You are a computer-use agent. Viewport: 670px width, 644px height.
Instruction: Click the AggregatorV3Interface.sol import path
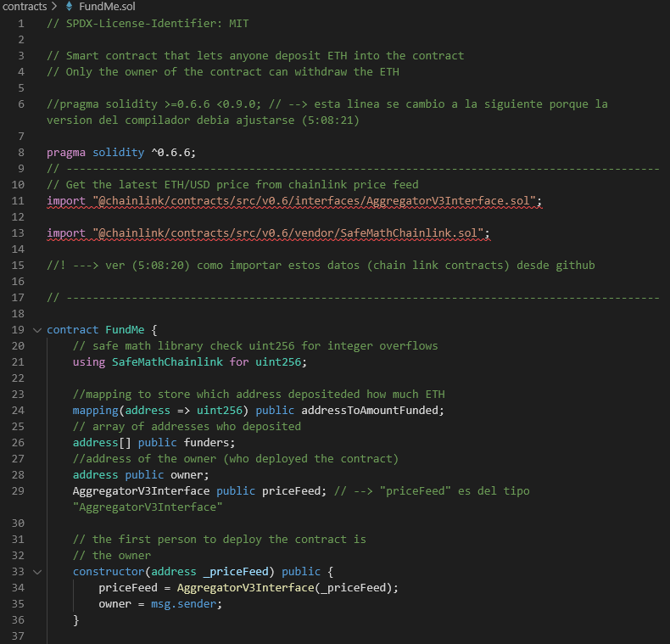[x=315, y=201]
